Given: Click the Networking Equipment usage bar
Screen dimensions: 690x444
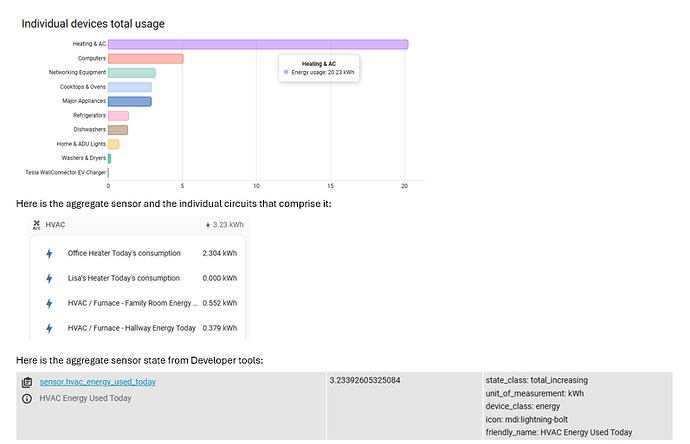Looking at the screenshot, I should coord(131,73).
